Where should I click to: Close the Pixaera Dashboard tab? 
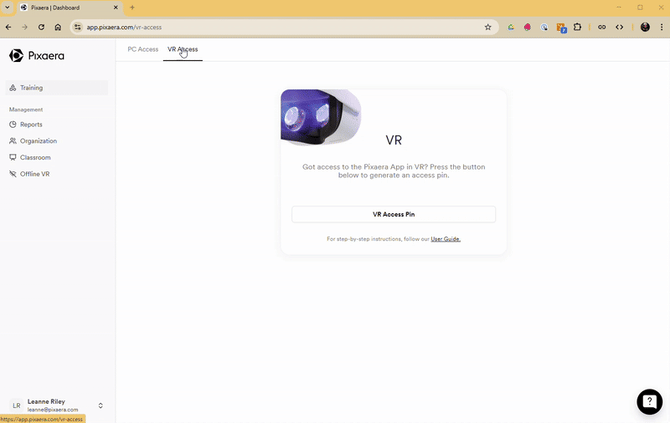click(x=116, y=7)
